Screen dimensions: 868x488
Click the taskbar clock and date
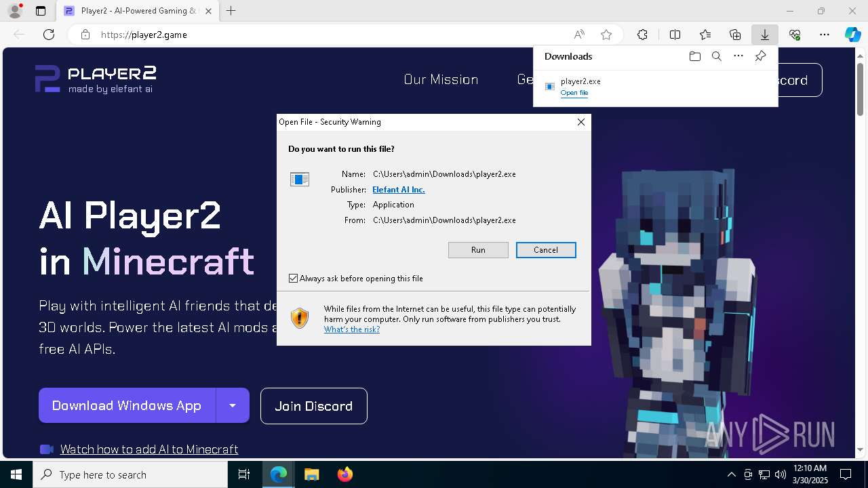pos(809,474)
